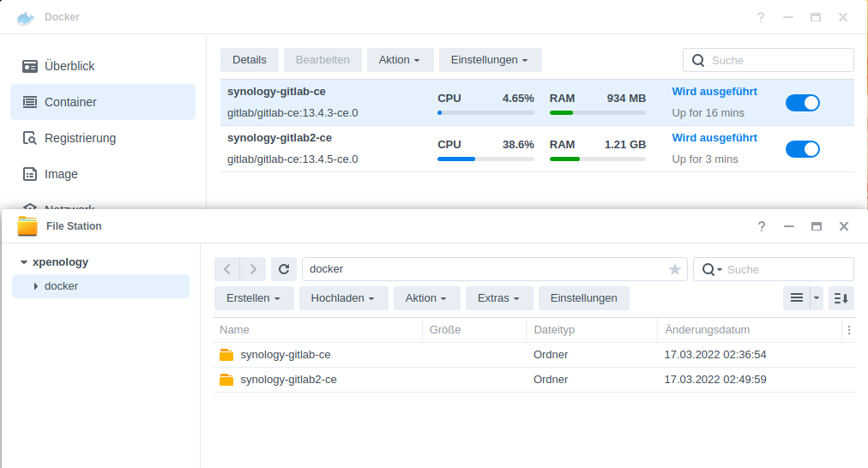Click 'Wird ausgeführt' status of synology-gitlab2-ce
The width and height of the screenshot is (868, 468).
pos(714,138)
